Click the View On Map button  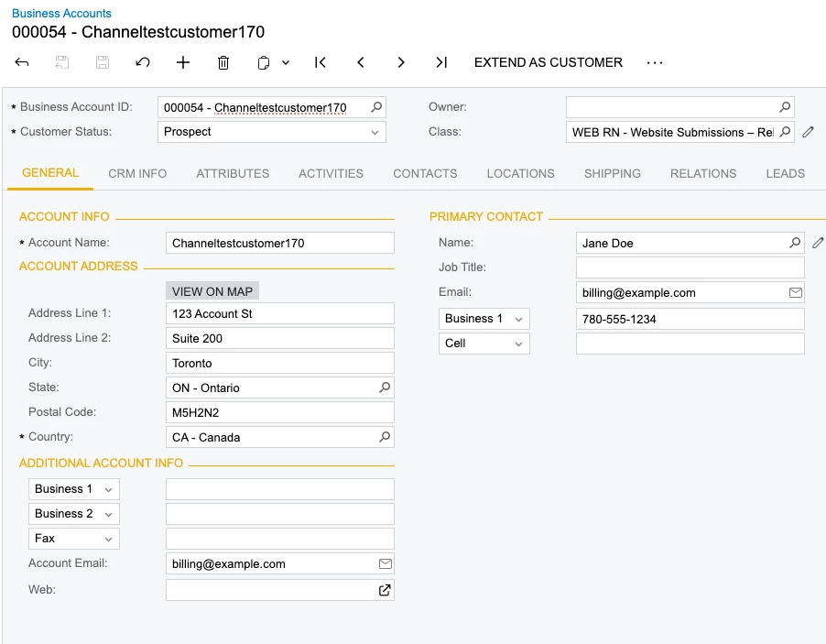(x=212, y=291)
